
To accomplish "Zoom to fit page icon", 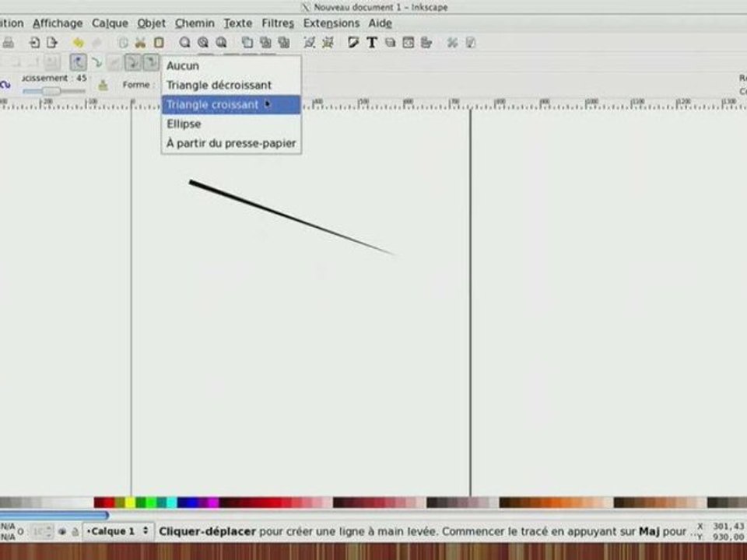I will (x=221, y=43).
